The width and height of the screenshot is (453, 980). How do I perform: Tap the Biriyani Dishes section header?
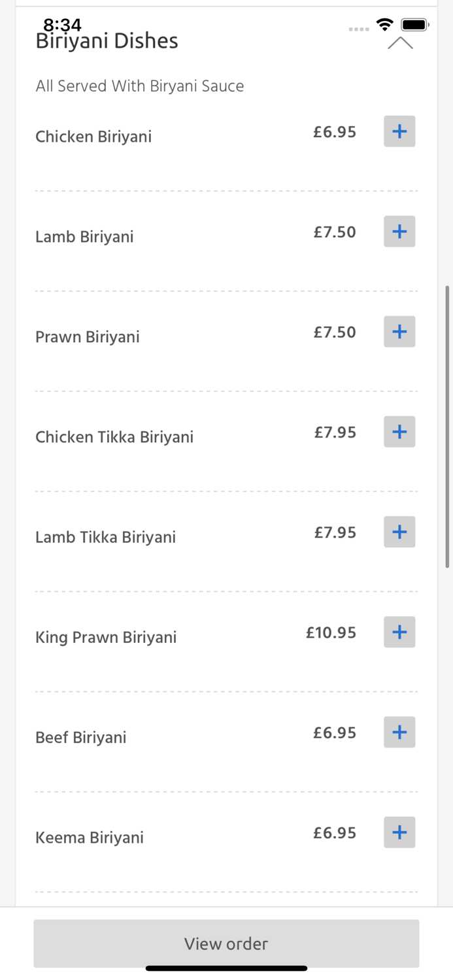pyautogui.click(x=107, y=41)
